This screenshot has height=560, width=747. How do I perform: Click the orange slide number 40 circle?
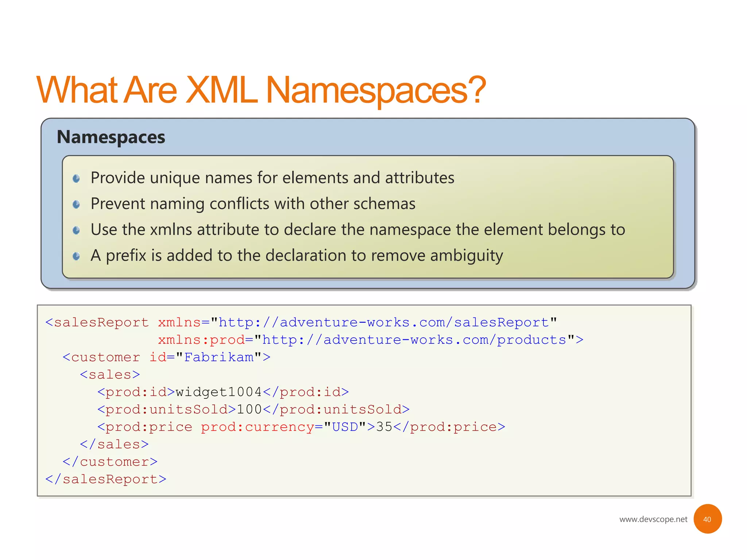pyautogui.click(x=707, y=519)
